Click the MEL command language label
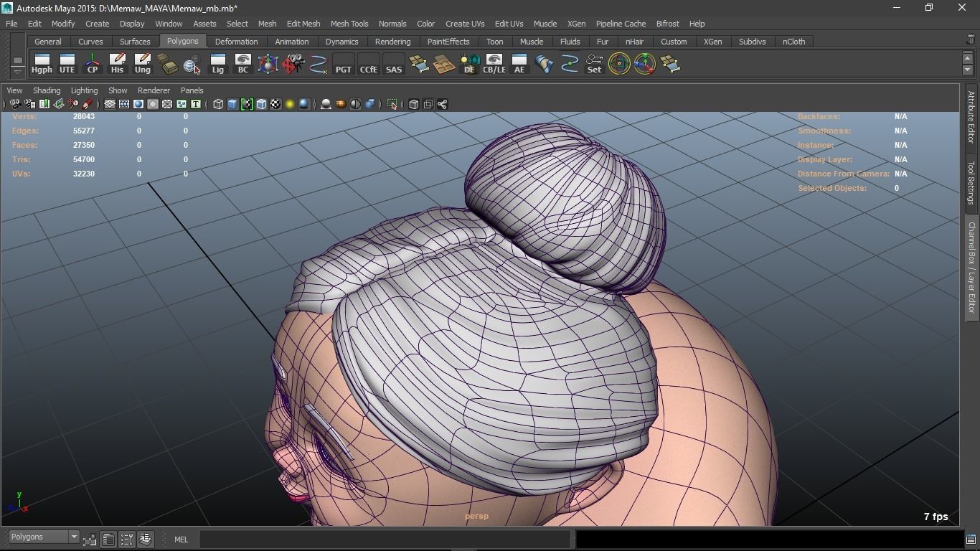This screenshot has width=980, height=551. [181, 540]
